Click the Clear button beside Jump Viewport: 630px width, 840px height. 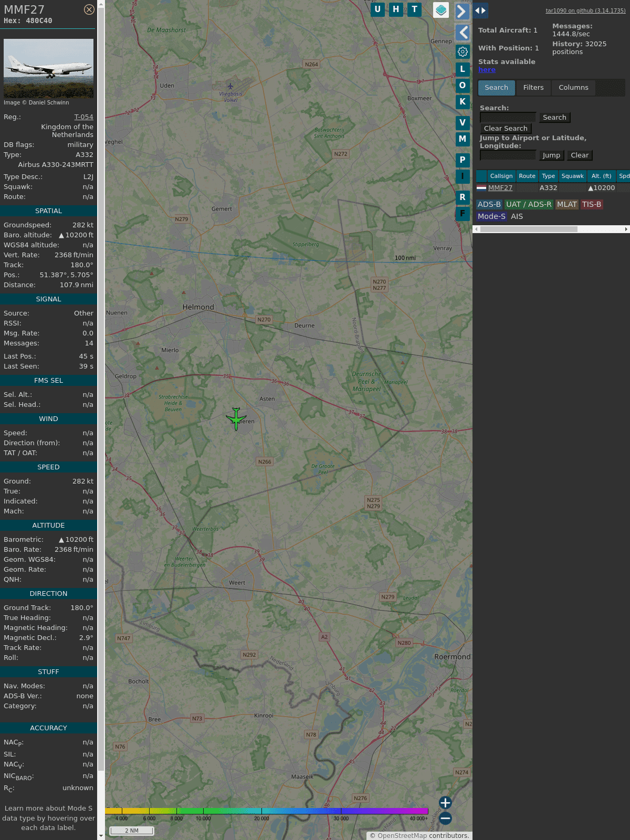tap(580, 155)
